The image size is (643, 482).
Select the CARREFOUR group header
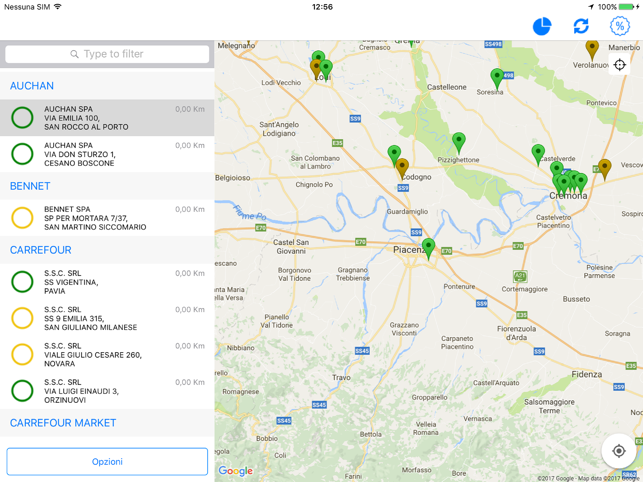point(107,250)
